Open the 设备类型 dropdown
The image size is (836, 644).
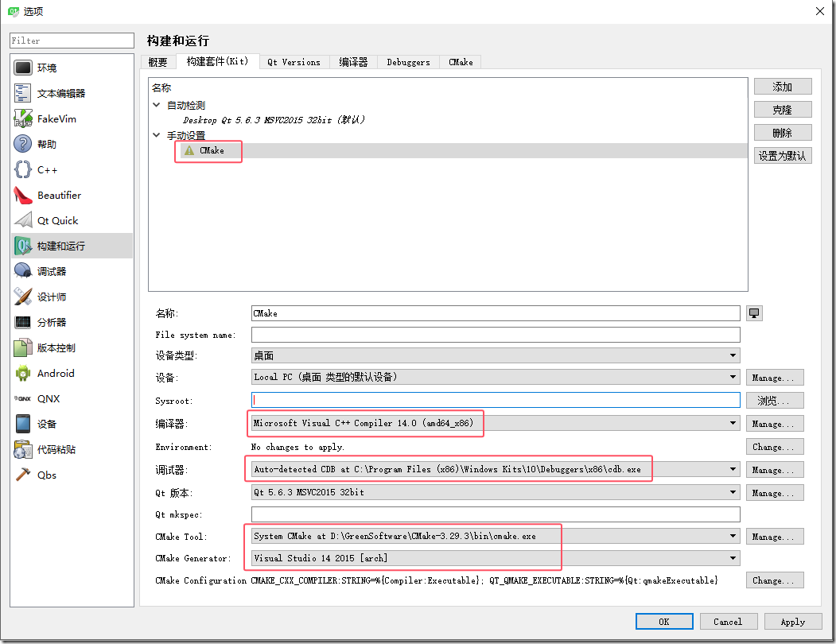[x=496, y=355]
